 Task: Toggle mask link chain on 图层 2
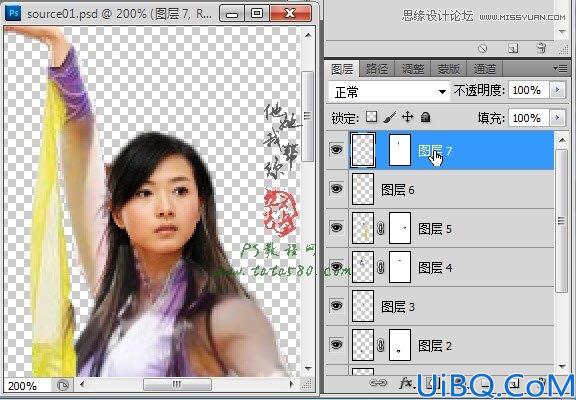tap(381, 345)
